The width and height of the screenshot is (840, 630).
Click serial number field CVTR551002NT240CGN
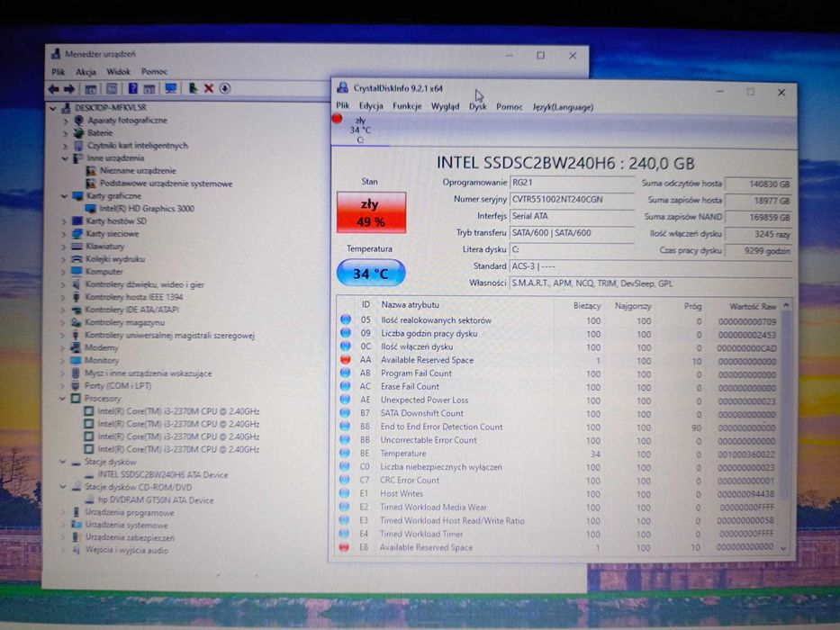coord(572,199)
